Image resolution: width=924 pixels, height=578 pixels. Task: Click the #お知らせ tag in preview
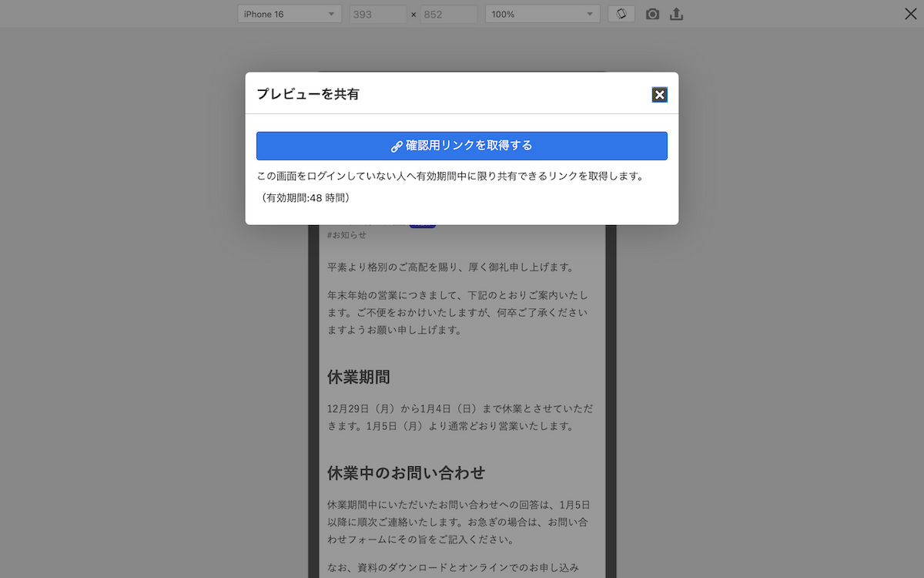[x=347, y=235]
